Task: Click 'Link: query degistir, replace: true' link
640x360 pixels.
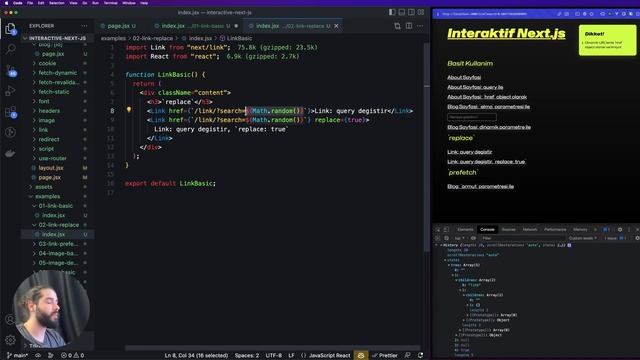Action: pos(486,162)
